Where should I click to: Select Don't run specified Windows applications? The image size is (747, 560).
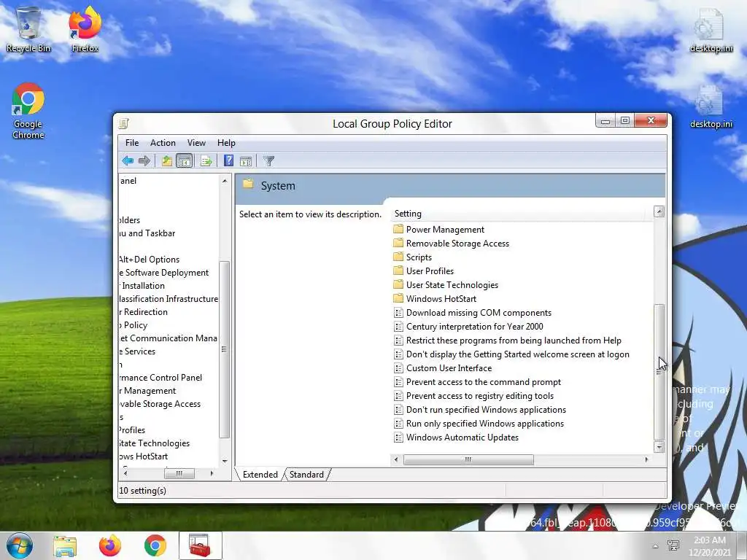pyautogui.click(x=480, y=409)
